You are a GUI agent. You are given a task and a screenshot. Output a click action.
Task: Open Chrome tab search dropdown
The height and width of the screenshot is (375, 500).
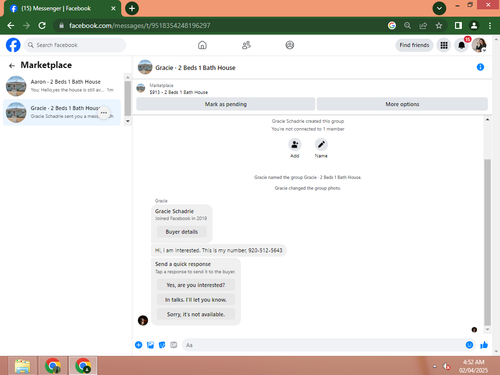coord(439,8)
